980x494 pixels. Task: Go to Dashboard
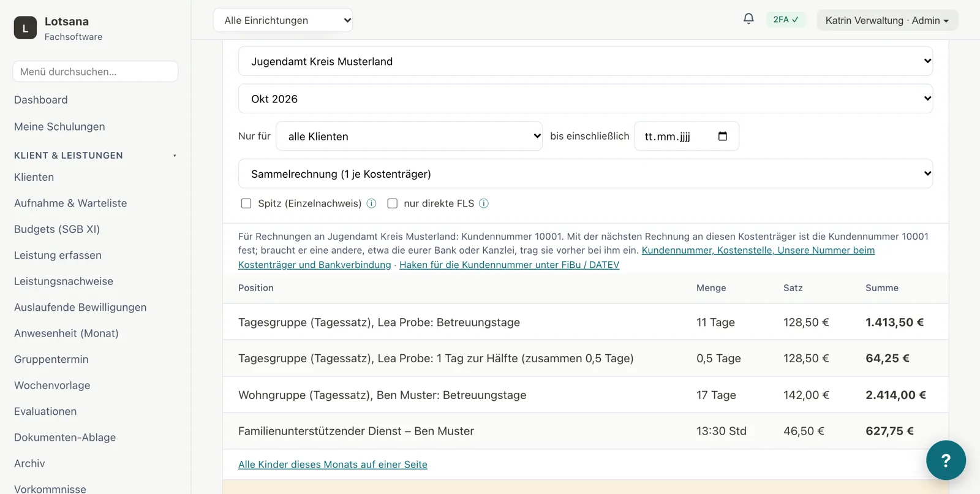point(41,100)
